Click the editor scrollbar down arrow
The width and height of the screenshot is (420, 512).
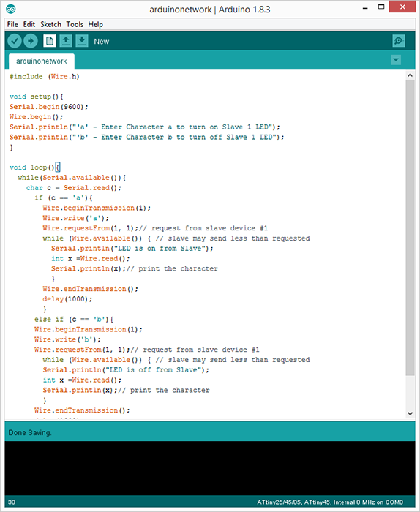410,413
